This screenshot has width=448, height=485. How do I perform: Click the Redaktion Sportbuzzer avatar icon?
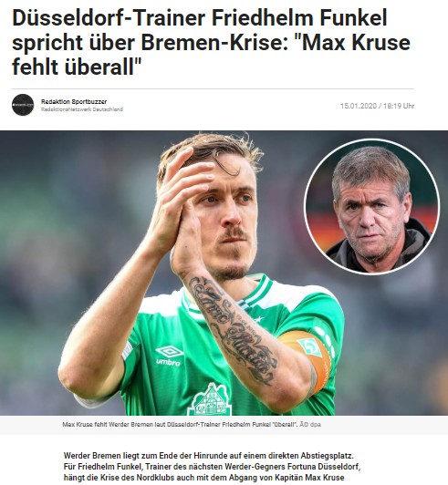[23, 105]
